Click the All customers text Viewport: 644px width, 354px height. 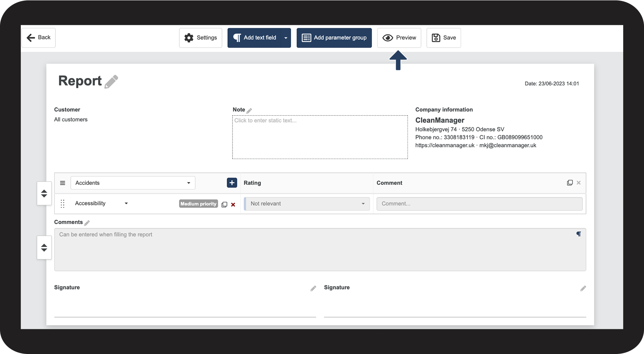(x=71, y=120)
